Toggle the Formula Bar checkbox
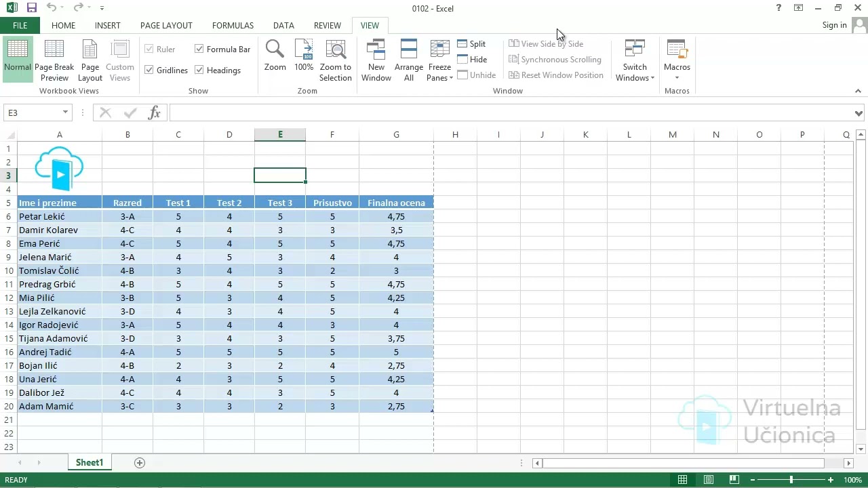This screenshot has width=868, height=488. pos(199,49)
